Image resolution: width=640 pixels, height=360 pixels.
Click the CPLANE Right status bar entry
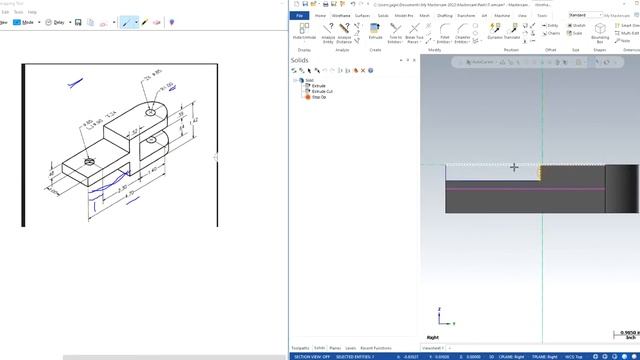[x=511, y=357]
